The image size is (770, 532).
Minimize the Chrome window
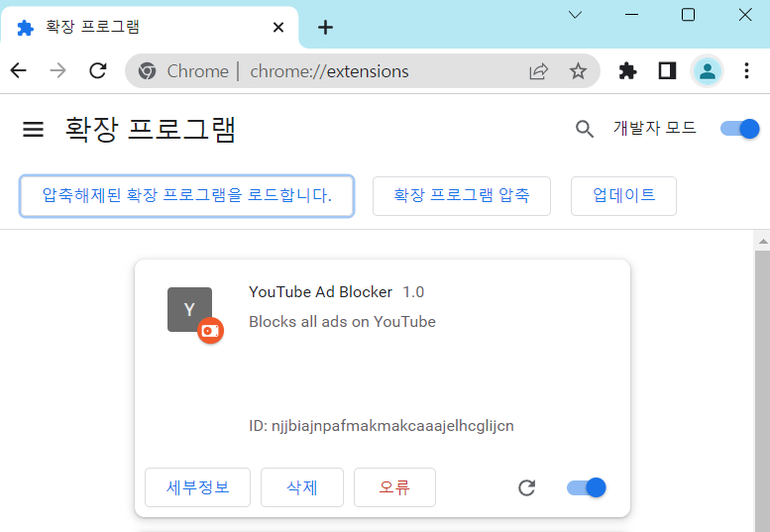[631, 15]
